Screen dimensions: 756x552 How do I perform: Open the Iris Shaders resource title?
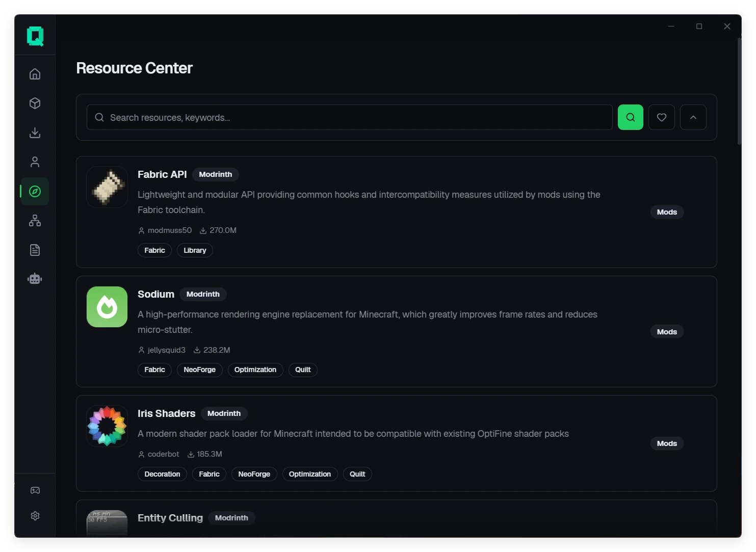(166, 413)
